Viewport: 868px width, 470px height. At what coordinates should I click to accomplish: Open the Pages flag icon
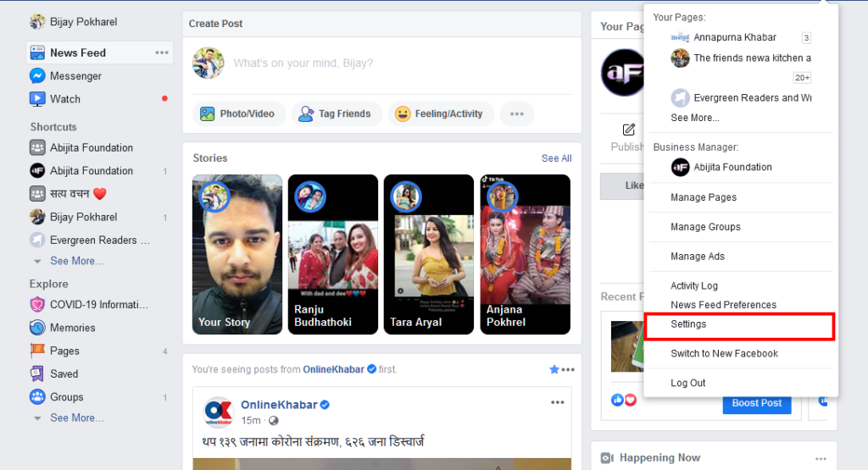pos(37,351)
